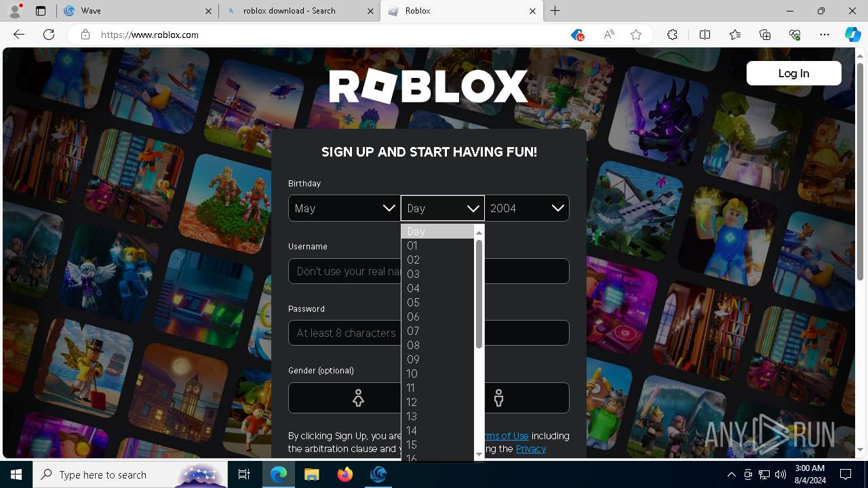Open browser Extensions icon
Screen dimensions: 868x488
click(672, 35)
